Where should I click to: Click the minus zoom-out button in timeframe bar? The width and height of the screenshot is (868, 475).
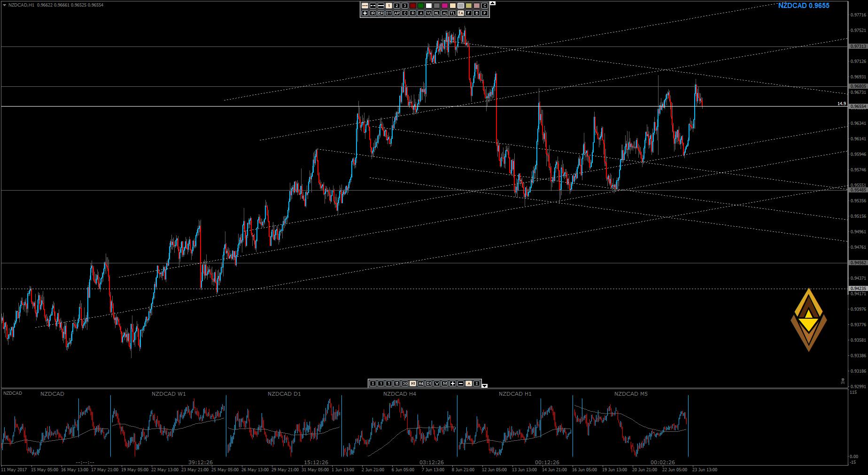[461, 383]
